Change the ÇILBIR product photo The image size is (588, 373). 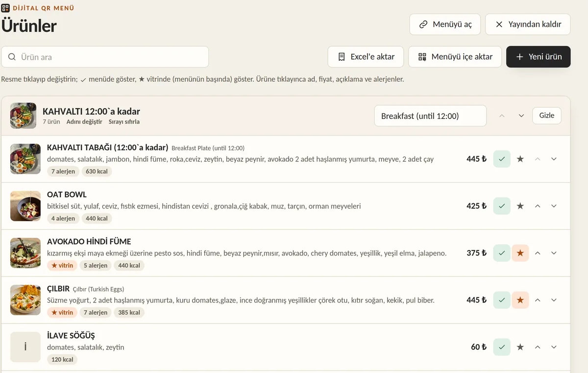coord(25,300)
